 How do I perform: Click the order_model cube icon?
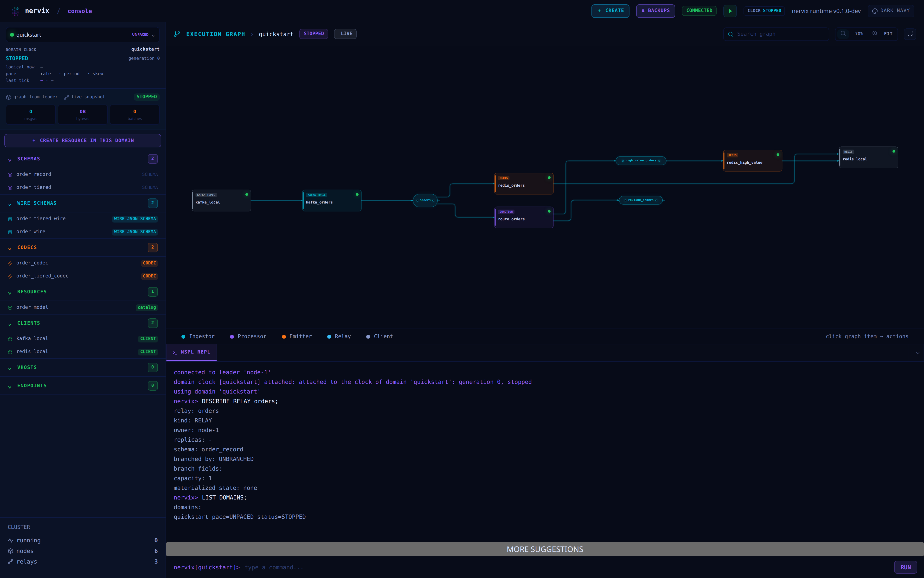point(10,308)
